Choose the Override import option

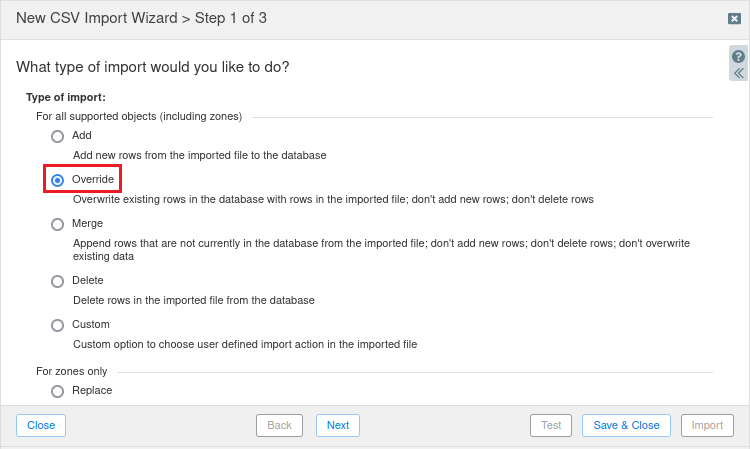tap(58, 180)
